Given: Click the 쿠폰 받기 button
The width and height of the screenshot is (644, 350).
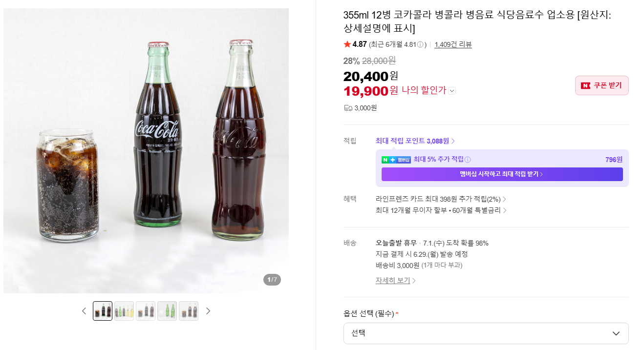Looking at the screenshot, I should 602,85.
